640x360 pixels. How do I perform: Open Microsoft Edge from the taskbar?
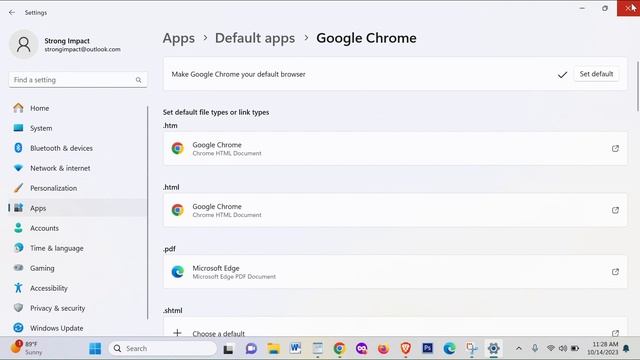click(x=449, y=349)
